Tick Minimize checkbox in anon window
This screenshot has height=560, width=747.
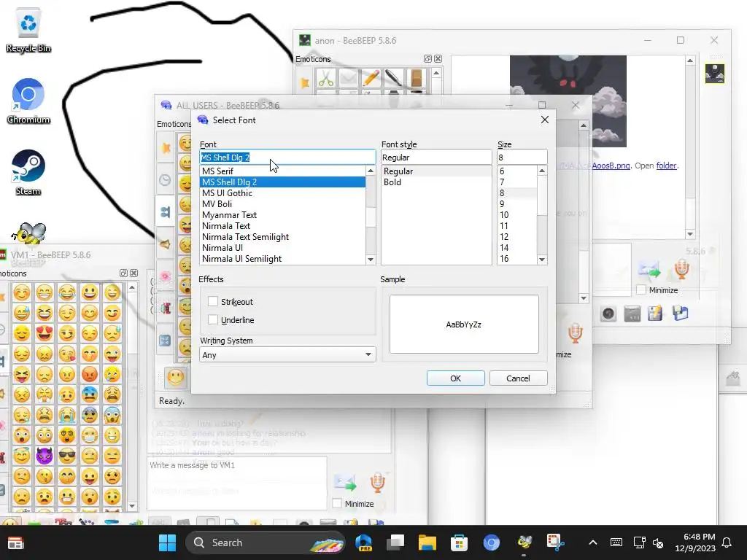(x=641, y=289)
